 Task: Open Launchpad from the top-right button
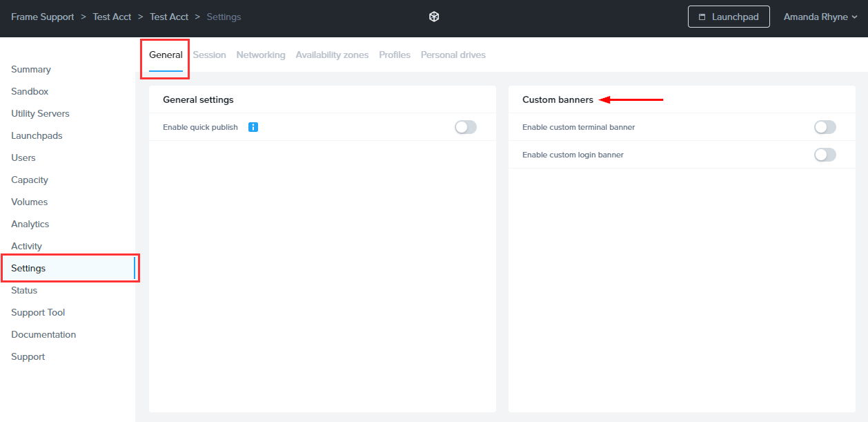[729, 17]
